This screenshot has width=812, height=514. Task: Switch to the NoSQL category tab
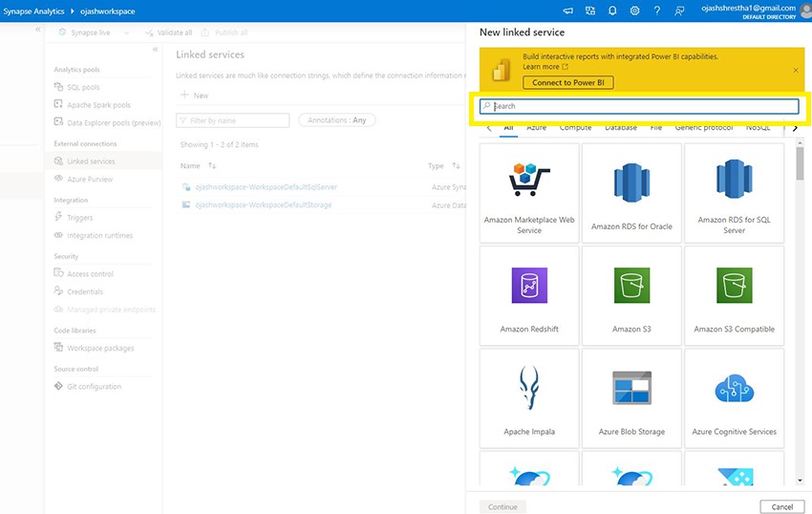pyautogui.click(x=759, y=127)
